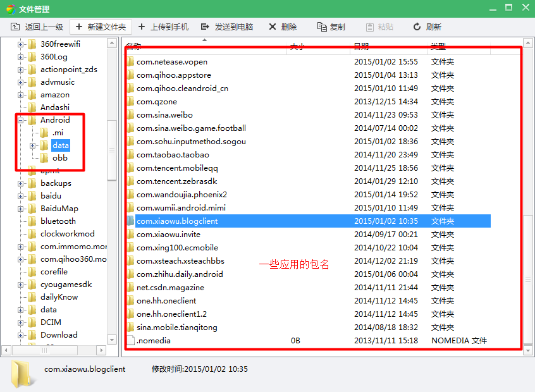Click the 返回上一级 button
Viewport: 535px width, 392px height.
pyautogui.click(x=37, y=27)
